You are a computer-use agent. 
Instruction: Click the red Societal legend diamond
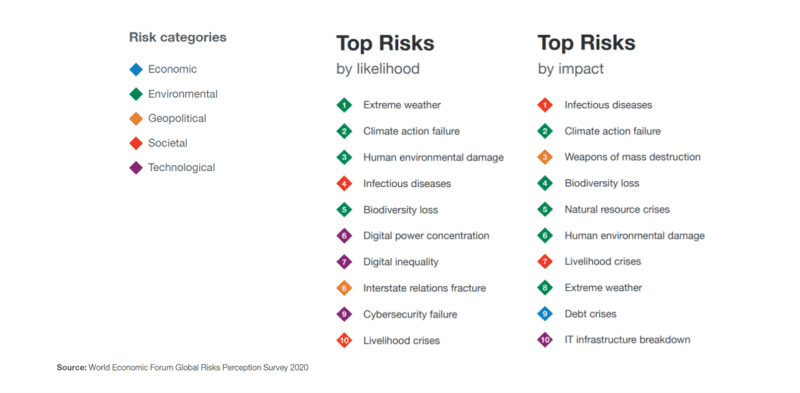coord(136,143)
